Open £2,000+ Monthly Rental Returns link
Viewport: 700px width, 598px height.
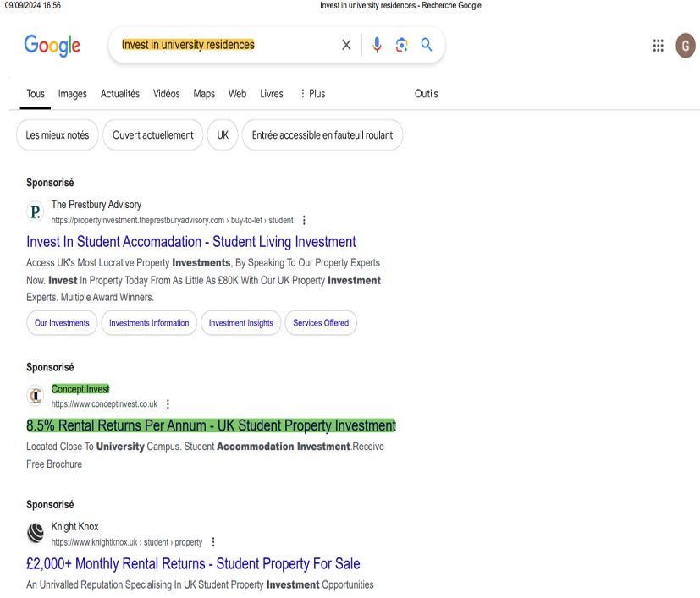point(193,563)
